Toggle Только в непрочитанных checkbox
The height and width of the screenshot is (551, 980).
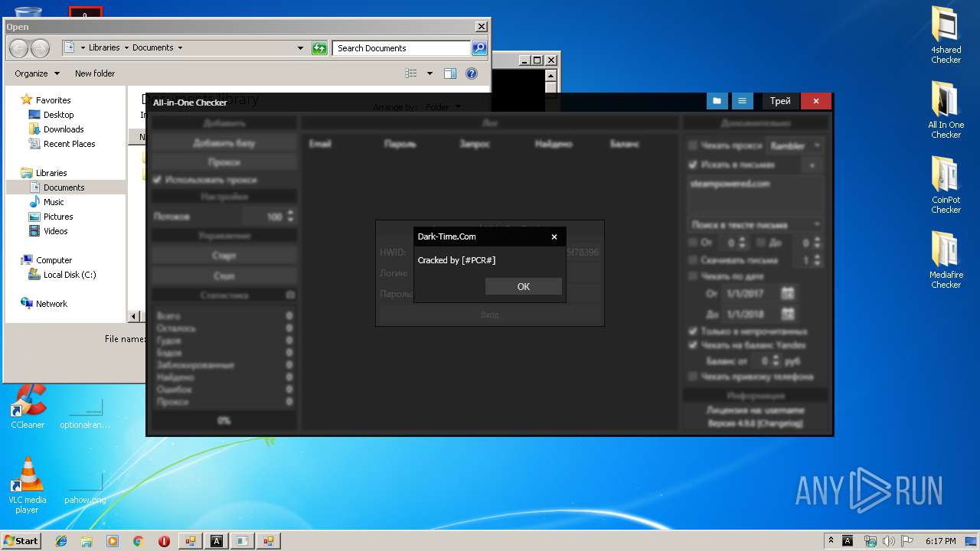pyautogui.click(x=693, y=331)
